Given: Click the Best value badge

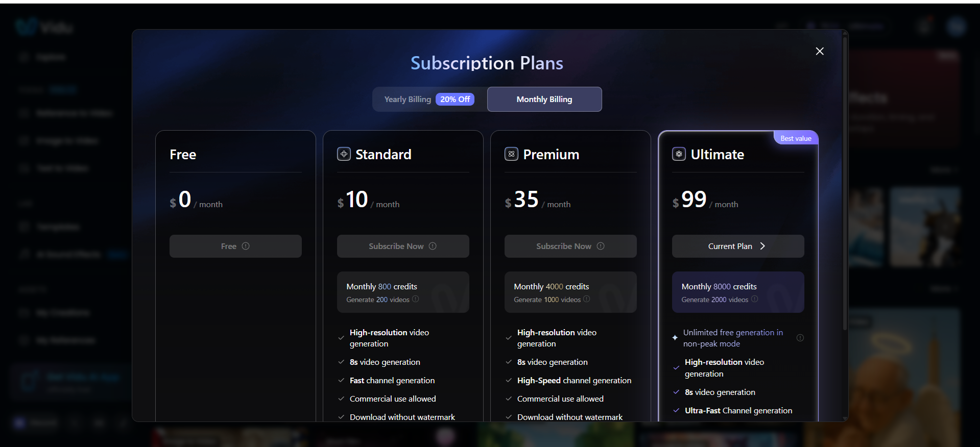Looking at the screenshot, I should [x=796, y=138].
